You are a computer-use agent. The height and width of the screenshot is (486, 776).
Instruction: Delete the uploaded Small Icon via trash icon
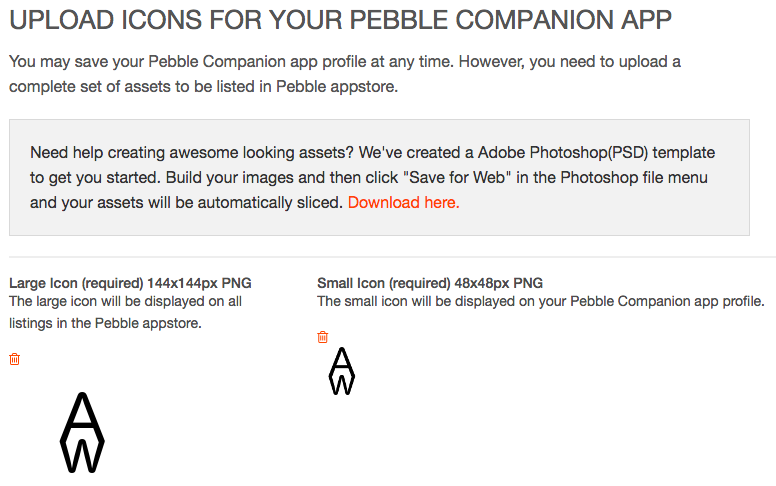coord(323,337)
